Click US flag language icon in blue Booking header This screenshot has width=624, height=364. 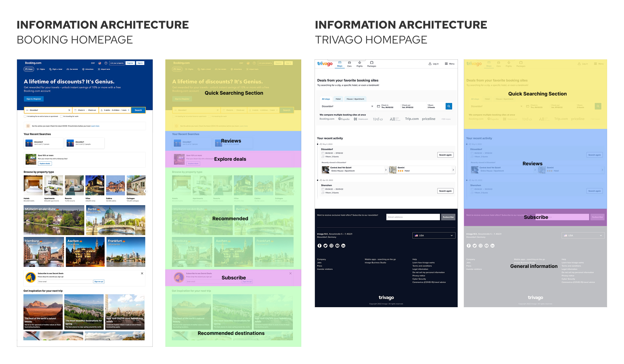[100, 63]
